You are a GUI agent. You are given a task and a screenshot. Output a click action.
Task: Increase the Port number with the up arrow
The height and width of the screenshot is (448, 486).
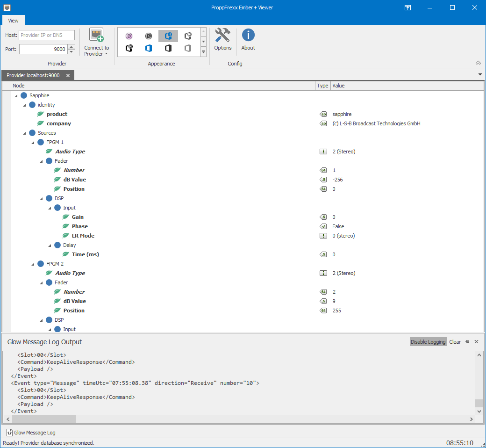tap(71, 46)
